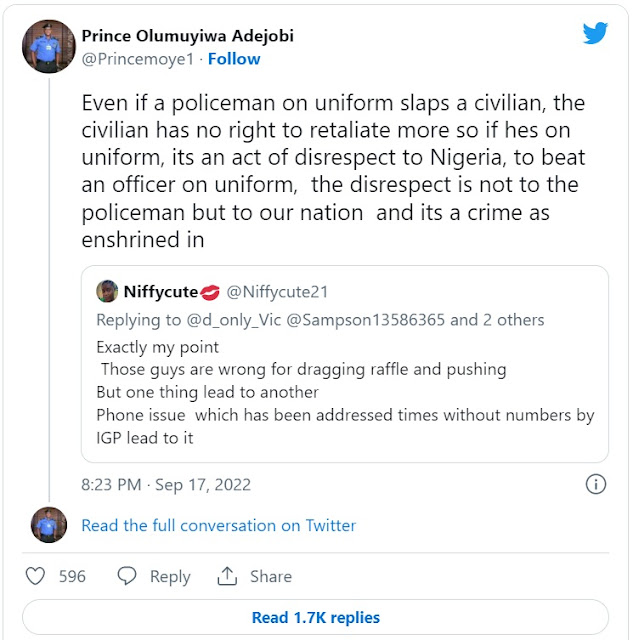Click the small avatar beside Read full conversation
Image resolution: width=633 pixels, height=640 pixels.
pyautogui.click(x=48, y=525)
